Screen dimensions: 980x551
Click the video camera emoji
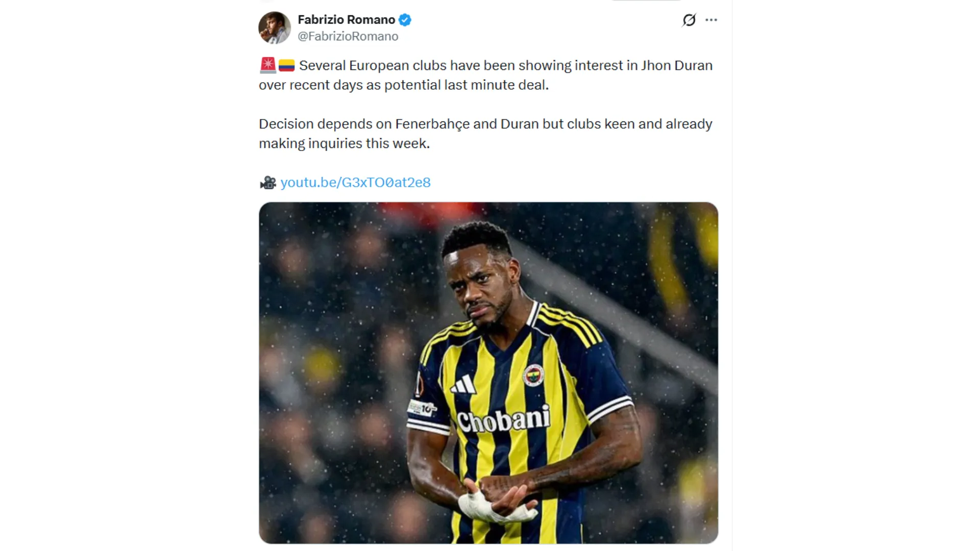pyautogui.click(x=268, y=183)
